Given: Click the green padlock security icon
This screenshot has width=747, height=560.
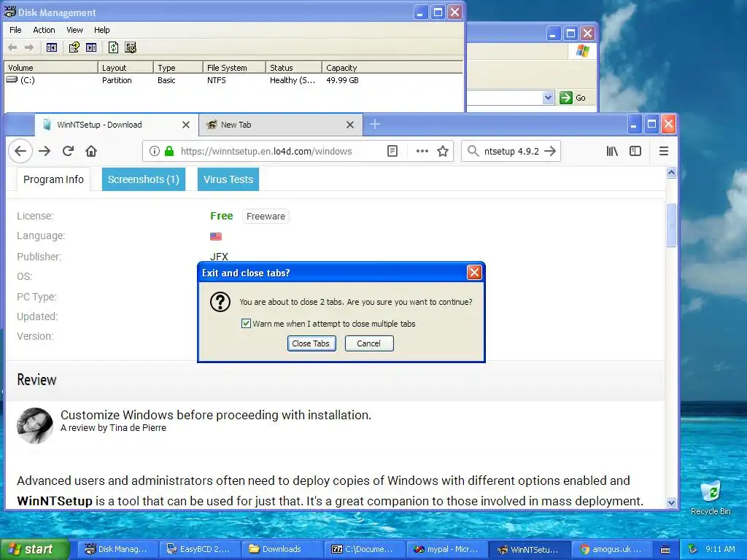Looking at the screenshot, I should tap(169, 151).
